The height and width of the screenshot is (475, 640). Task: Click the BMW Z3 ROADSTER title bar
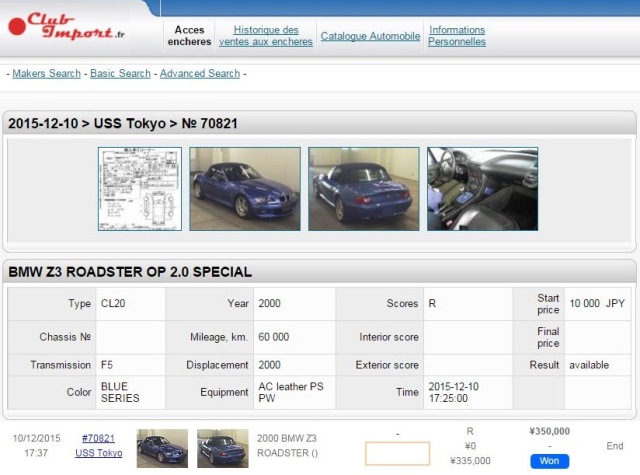(x=130, y=272)
